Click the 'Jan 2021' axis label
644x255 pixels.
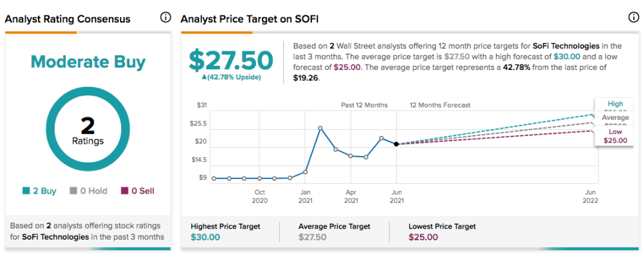tap(305, 196)
